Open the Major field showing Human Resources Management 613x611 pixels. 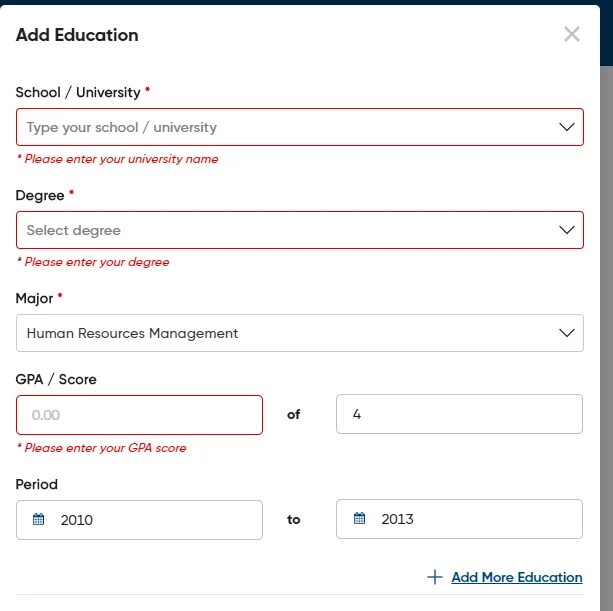(280, 333)
